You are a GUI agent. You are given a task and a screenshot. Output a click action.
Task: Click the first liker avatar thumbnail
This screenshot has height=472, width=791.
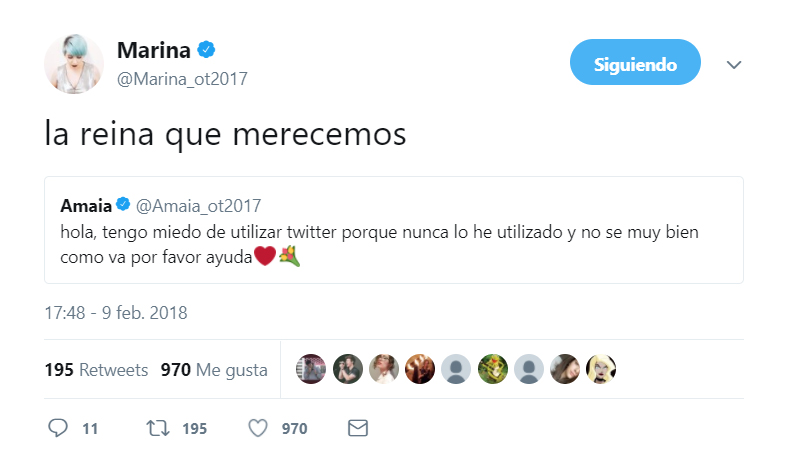pos(311,369)
